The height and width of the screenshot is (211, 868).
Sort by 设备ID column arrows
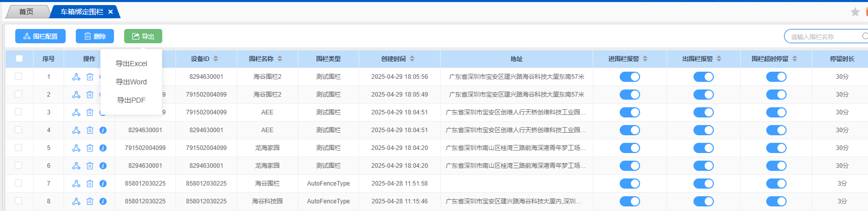216,59
